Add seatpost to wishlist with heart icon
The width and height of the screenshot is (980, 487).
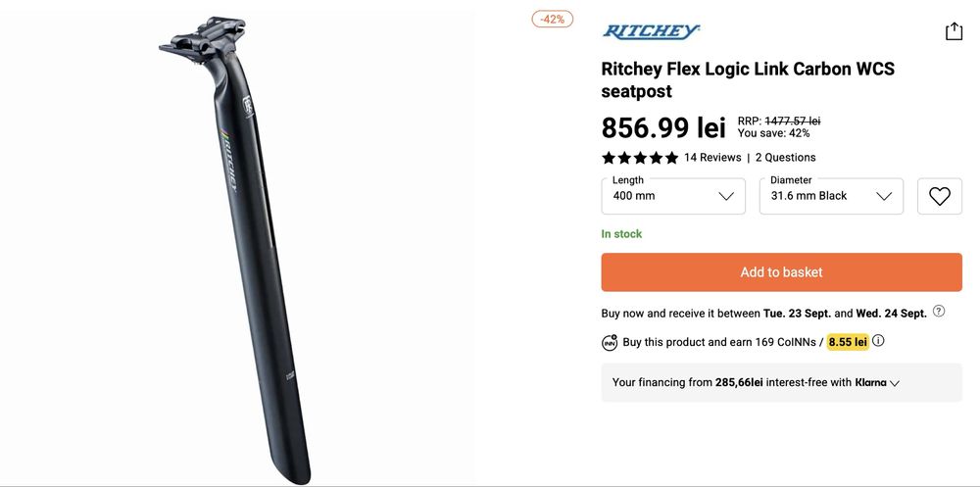pyautogui.click(x=939, y=196)
